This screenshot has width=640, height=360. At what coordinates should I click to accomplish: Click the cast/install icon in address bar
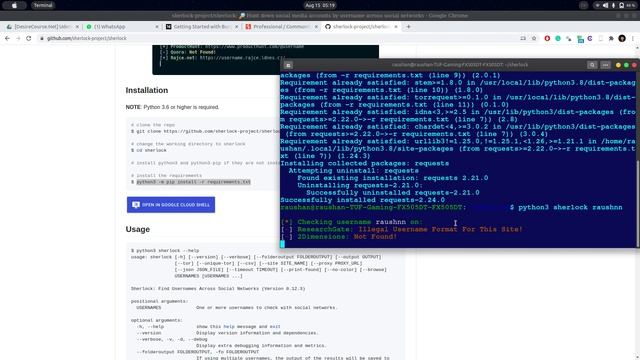523,38
